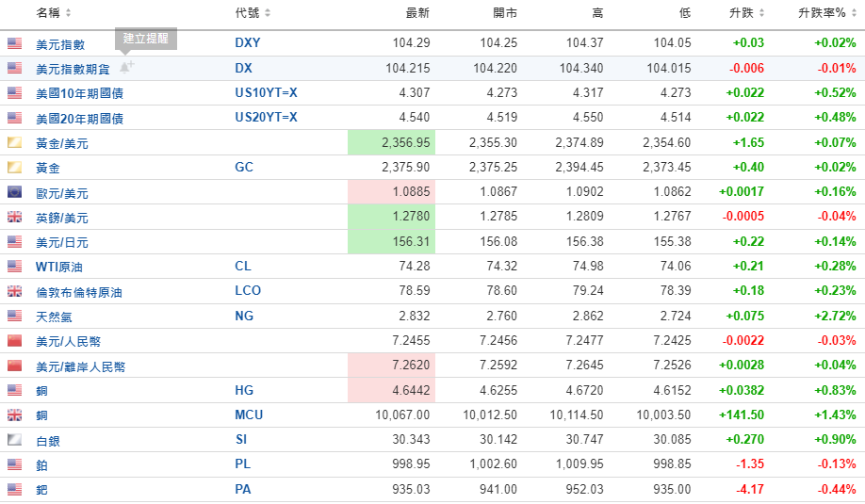865x504 pixels.
Task: Click the 最新 column header
Action: (x=417, y=12)
